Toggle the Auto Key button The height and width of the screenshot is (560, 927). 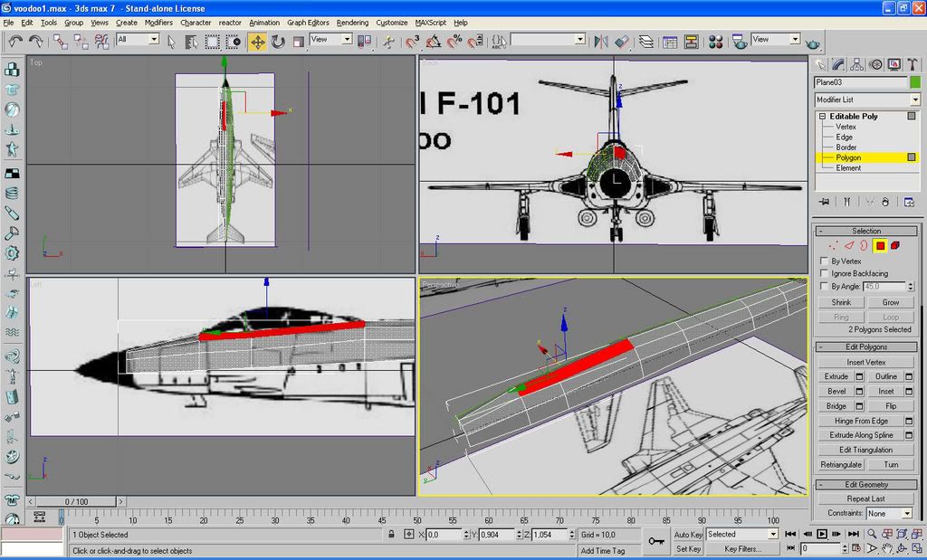688,534
